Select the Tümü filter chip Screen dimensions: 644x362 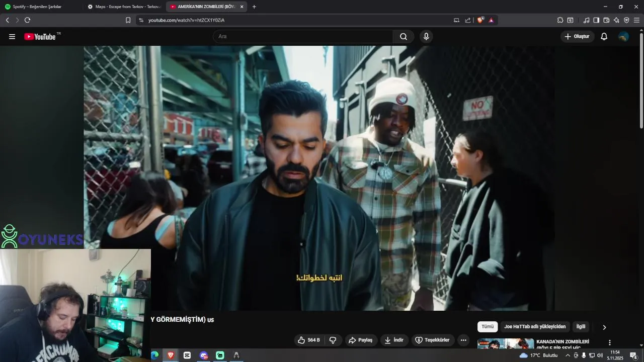point(488,327)
